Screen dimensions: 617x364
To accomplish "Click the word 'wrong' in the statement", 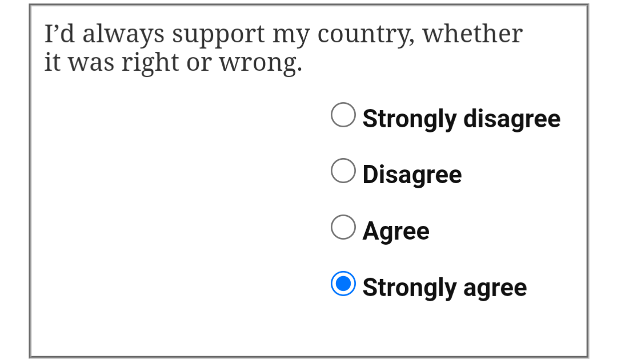I will click(x=258, y=64).
